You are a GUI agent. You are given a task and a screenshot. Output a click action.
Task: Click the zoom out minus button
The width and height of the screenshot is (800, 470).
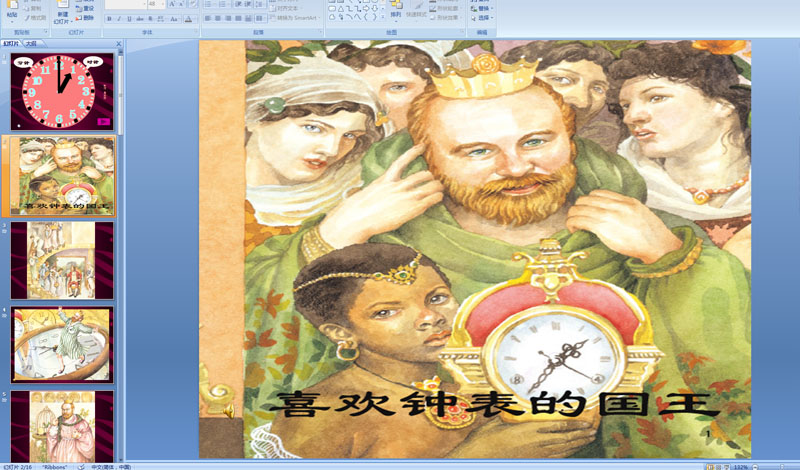[755, 467]
